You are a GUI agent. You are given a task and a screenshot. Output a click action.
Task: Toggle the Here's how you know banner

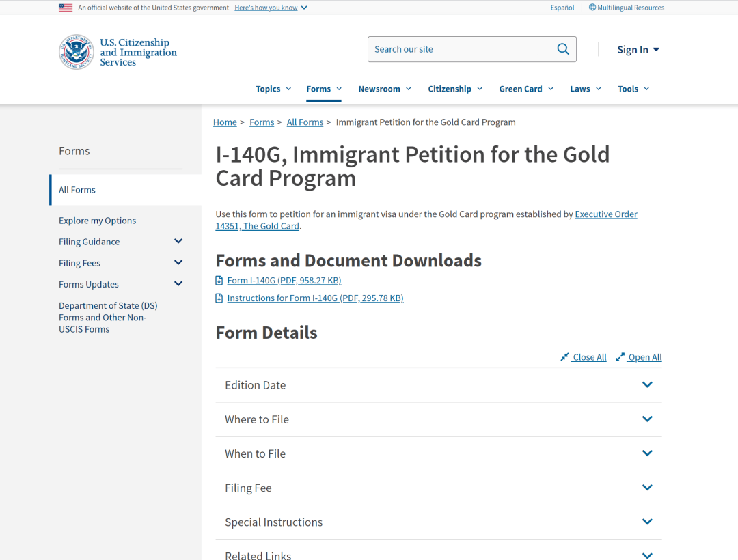[x=271, y=8]
